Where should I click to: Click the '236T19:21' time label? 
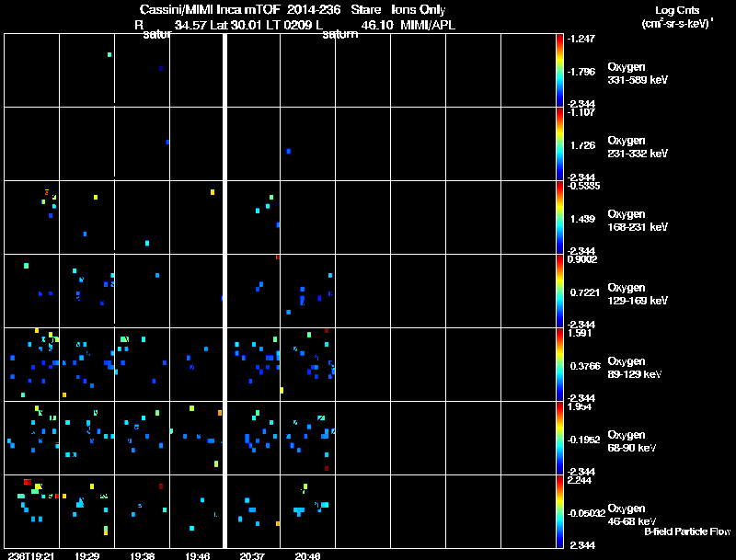point(31,555)
